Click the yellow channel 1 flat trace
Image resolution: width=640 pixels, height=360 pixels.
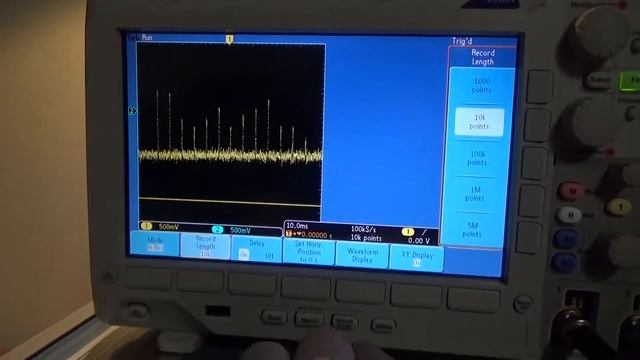(x=229, y=201)
